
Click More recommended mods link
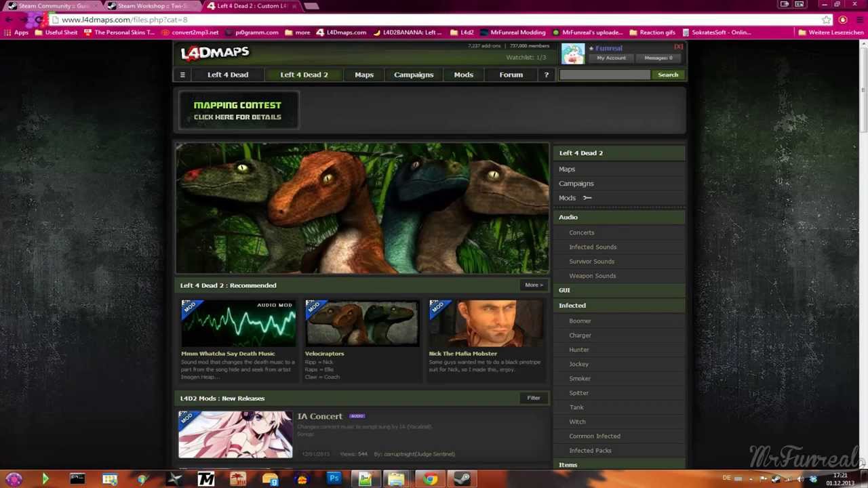(533, 285)
